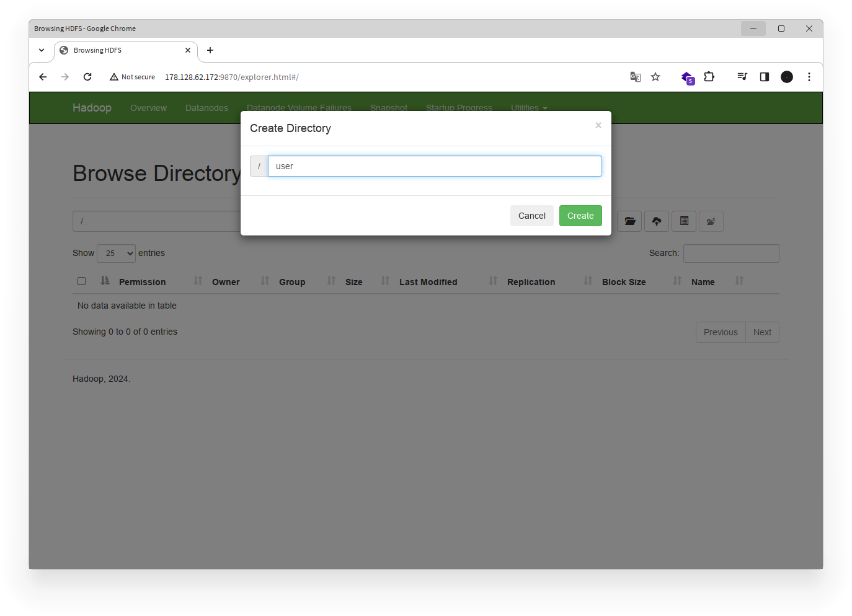The image size is (852, 616).
Task: Click the Create button in the dialog
Action: [x=580, y=216]
